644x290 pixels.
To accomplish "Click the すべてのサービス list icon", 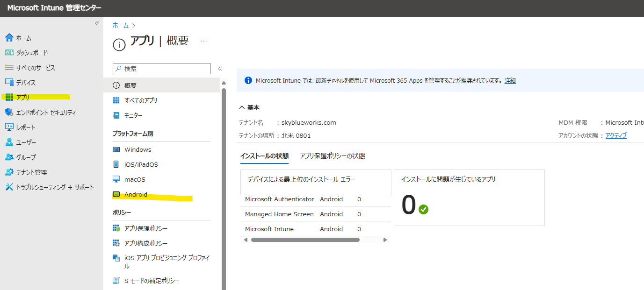I will point(9,68).
